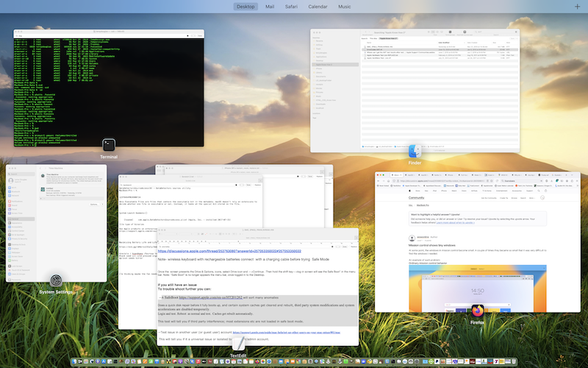Click the Finder app icon badge
This screenshot has height=368, width=588.
click(x=415, y=151)
